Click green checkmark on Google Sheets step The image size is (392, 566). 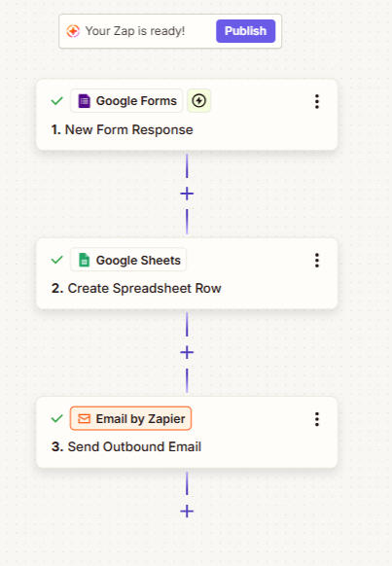click(x=57, y=260)
